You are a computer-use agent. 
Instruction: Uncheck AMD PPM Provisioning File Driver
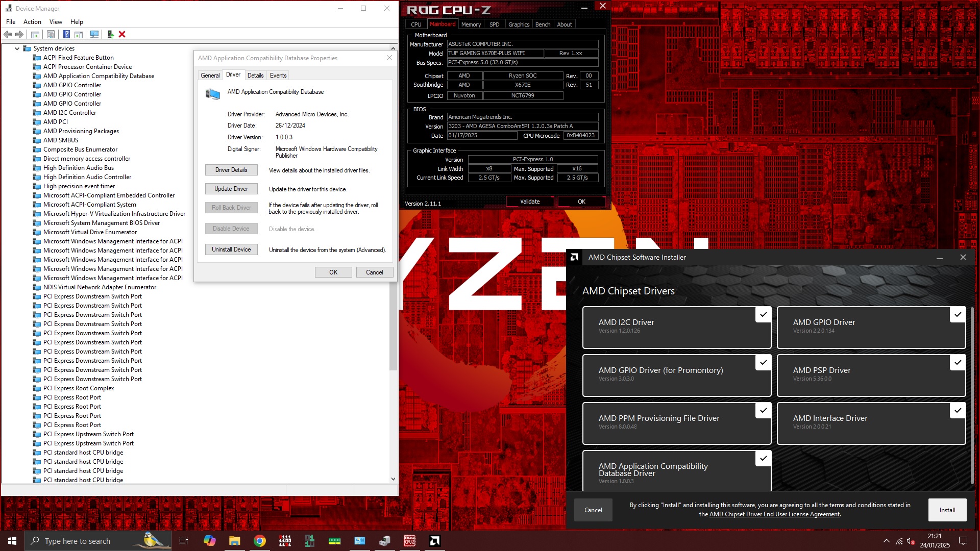click(x=763, y=411)
